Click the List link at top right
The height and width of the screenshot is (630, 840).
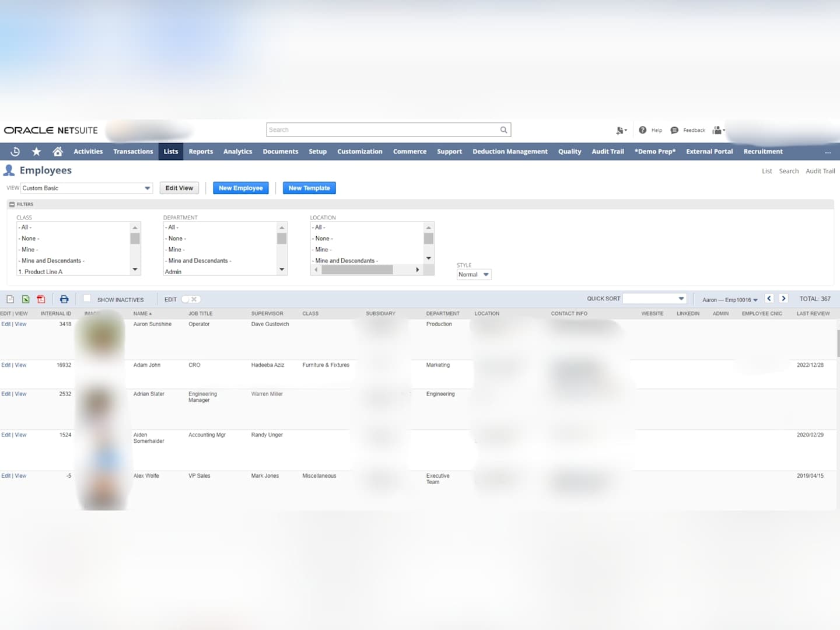pyautogui.click(x=766, y=171)
